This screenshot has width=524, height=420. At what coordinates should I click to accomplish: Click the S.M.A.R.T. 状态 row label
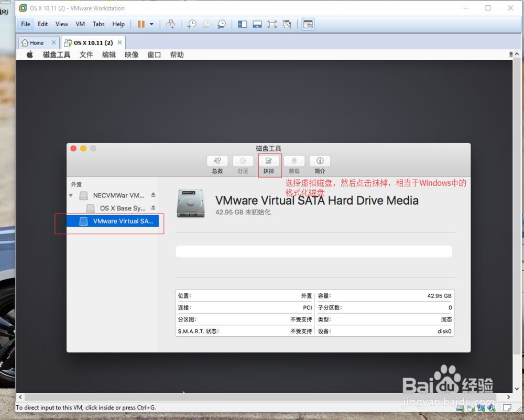click(198, 331)
